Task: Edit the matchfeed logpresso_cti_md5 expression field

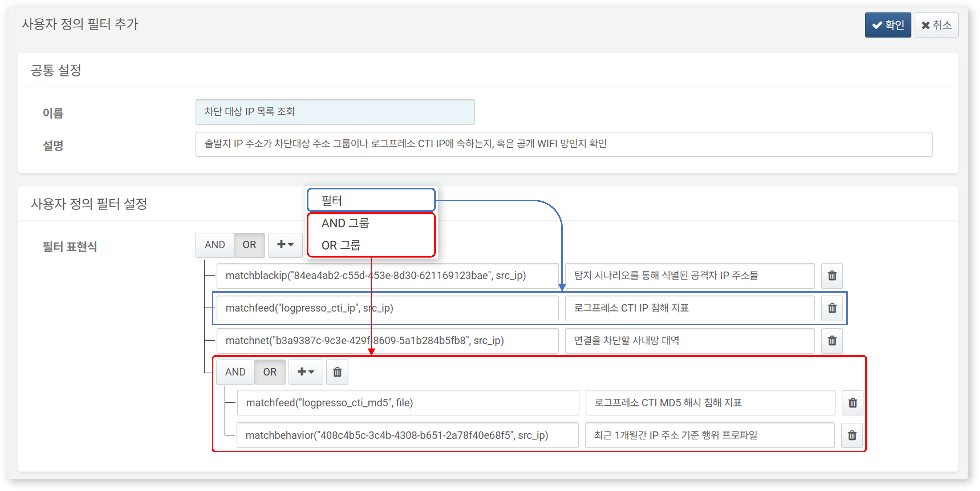Action: click(408, 403)
